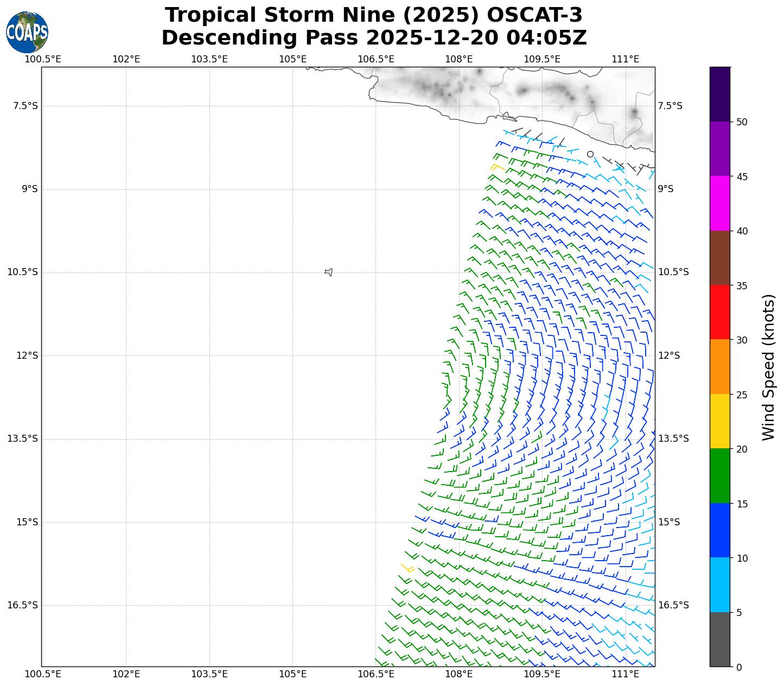Click the 105°E label on top axis
This screenshot has width=784, height=686.
pyautogui.click(x=293, y=59)
